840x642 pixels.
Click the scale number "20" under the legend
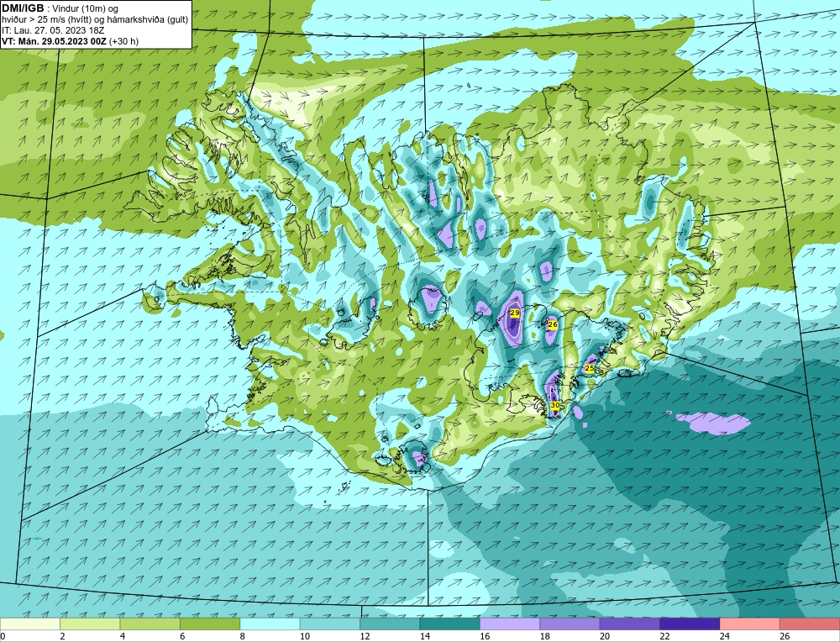point(605,636)
